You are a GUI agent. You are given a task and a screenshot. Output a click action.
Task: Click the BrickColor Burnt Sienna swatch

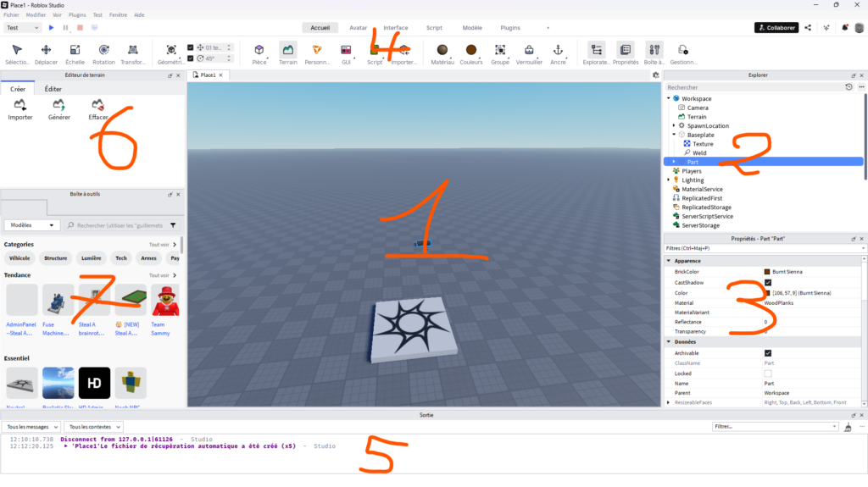point(768,272)
